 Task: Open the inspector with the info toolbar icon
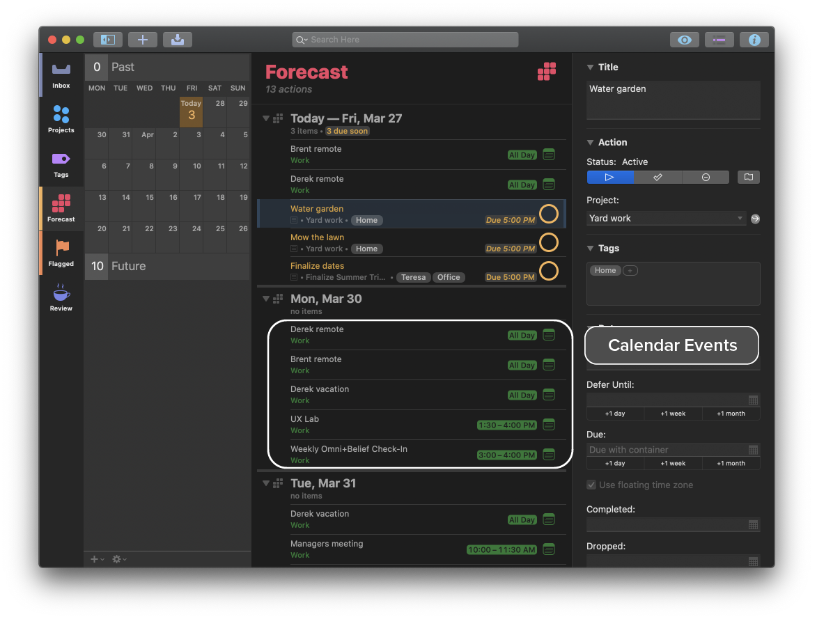coord(754,40)
